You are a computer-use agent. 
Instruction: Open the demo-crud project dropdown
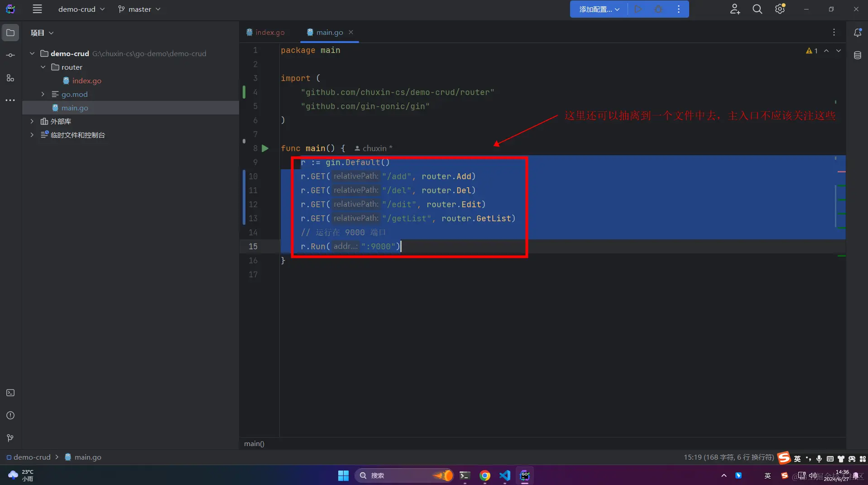coord(82,9)
